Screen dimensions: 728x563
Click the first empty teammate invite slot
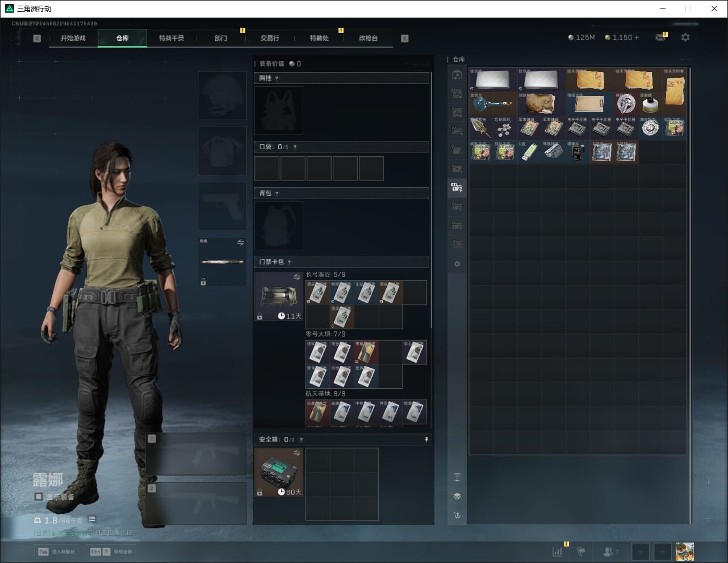pyautogui.click(x=641, y=552)
